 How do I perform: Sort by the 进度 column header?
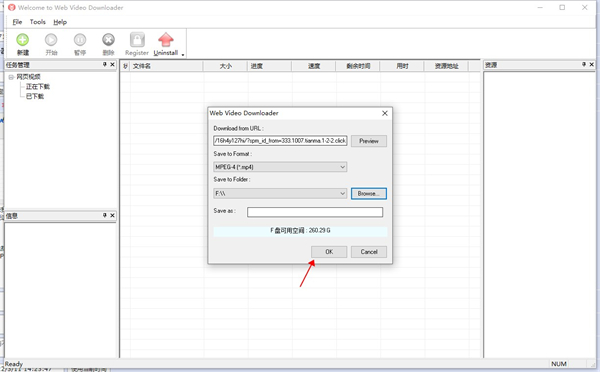click(270, 66)
